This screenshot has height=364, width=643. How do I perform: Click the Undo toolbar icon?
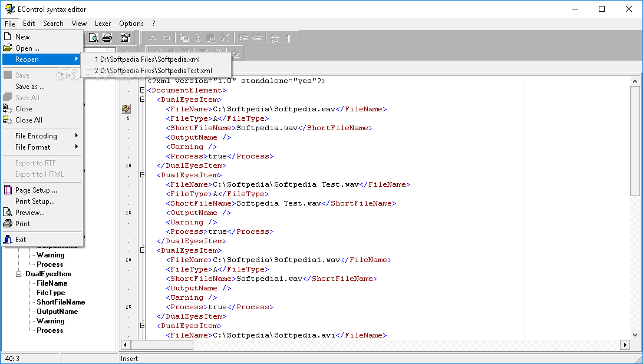153,38
